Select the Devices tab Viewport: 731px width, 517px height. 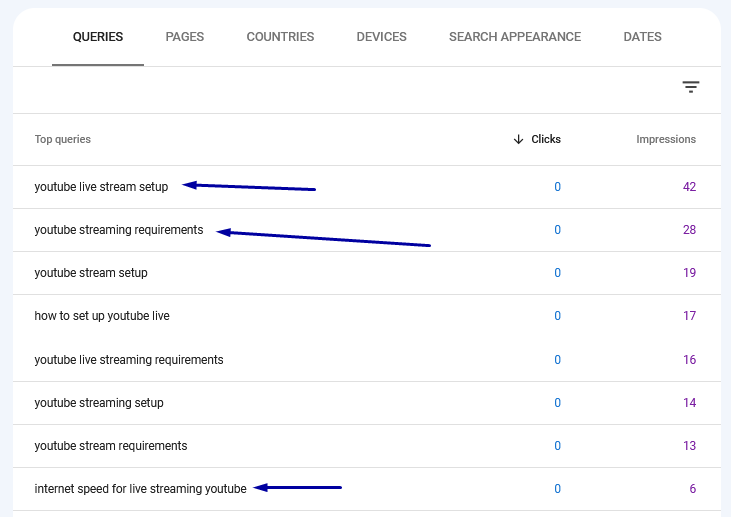(x=381, y=37)
